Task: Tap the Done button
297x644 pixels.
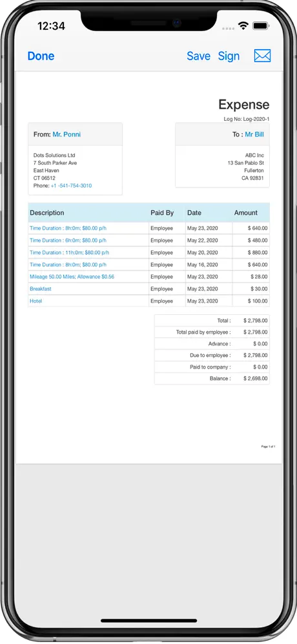Action: pos(41,56)
